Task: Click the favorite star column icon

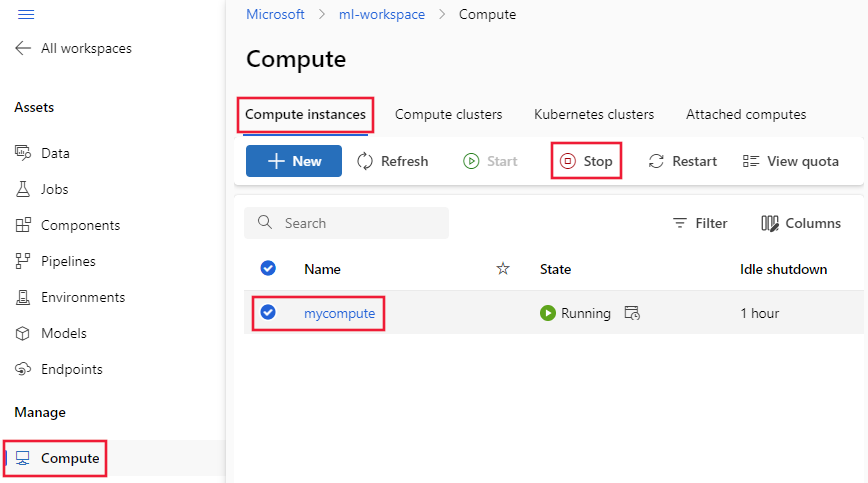Action: pyautogui.click(x=503, y=268)
